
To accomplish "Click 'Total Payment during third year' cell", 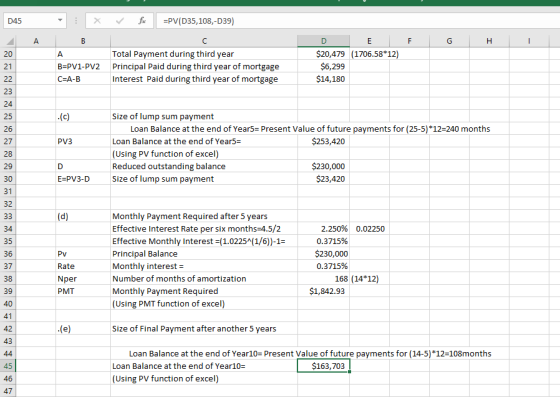I will pos(204,54).
